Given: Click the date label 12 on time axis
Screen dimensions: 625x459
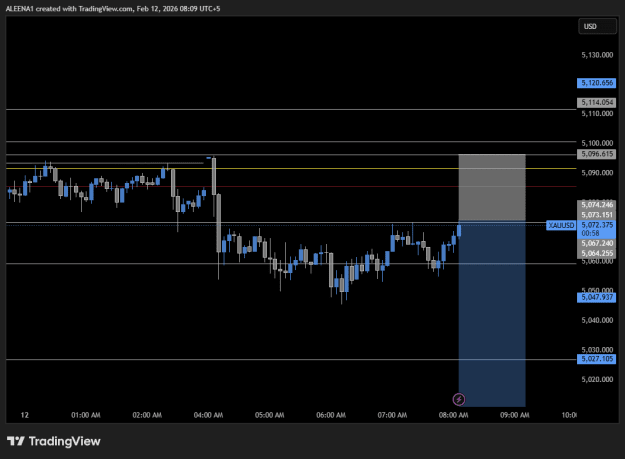Looking at the screenshot, I should (x=25, y=415).
